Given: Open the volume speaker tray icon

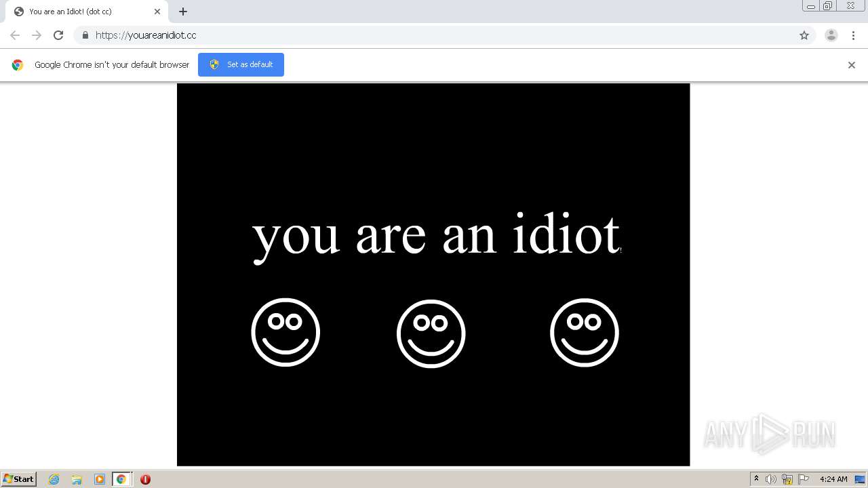Looking at the screenshot, I should (x=771, y=479).
